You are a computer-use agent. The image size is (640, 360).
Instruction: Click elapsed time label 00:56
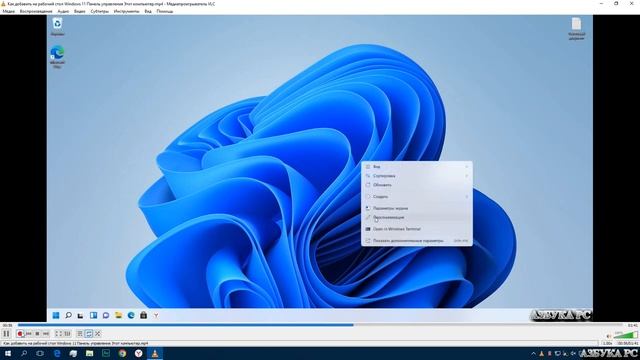pyautogui.click(x=7, y=325)
